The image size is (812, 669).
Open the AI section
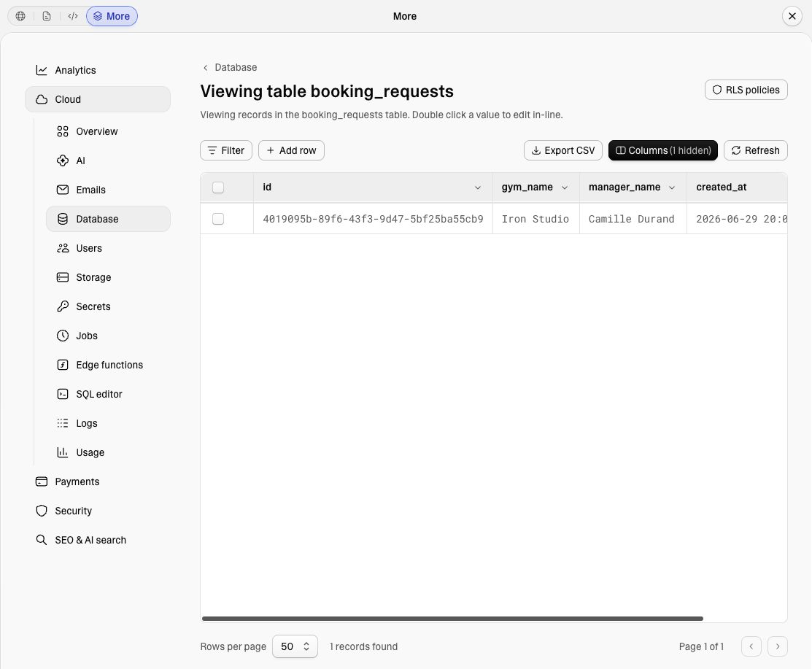coord(108,161)
